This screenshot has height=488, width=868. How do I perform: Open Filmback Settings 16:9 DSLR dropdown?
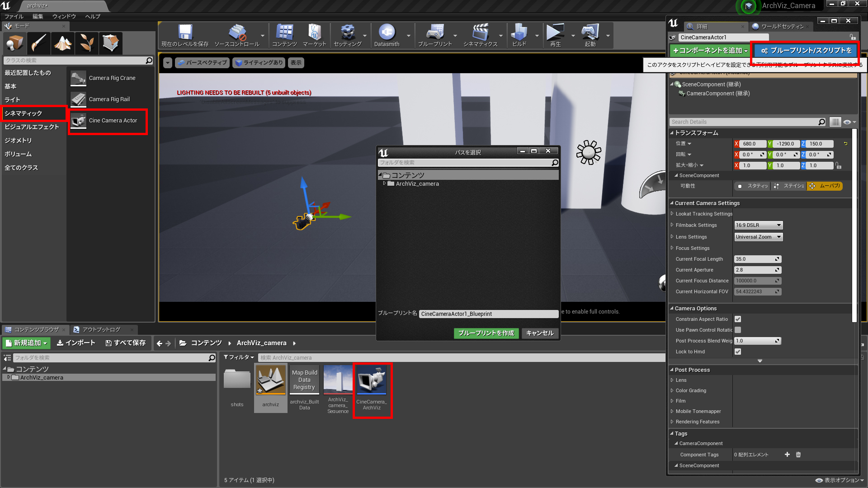coord(758,225)
